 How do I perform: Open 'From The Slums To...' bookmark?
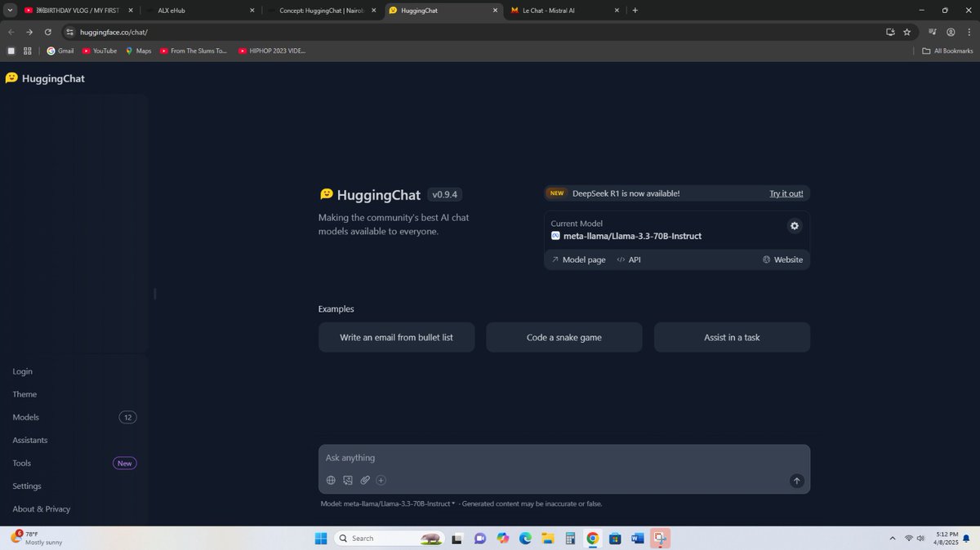[x=194, y=51]
